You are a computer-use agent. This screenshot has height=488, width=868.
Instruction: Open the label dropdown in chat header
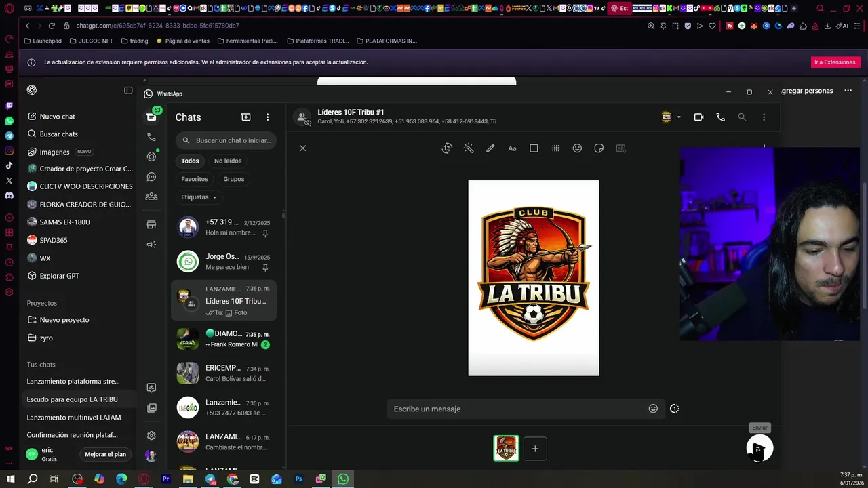(x=671, y=117)
